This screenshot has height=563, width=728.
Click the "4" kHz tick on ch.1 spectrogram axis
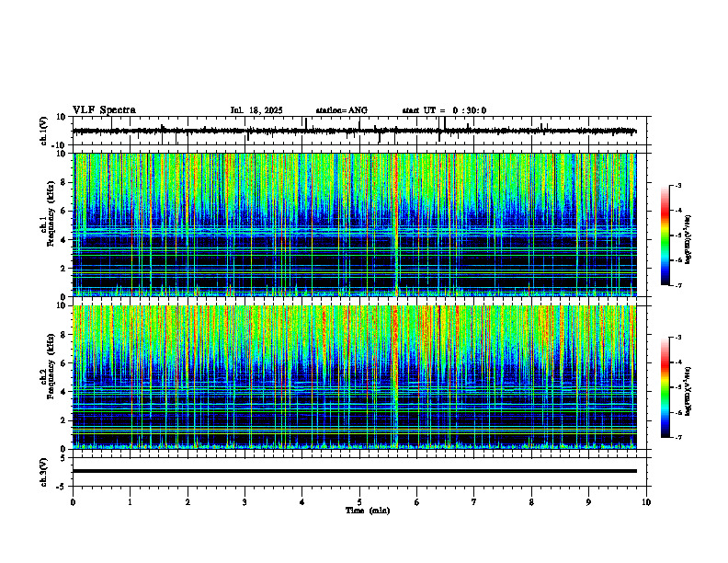(63, 240)
